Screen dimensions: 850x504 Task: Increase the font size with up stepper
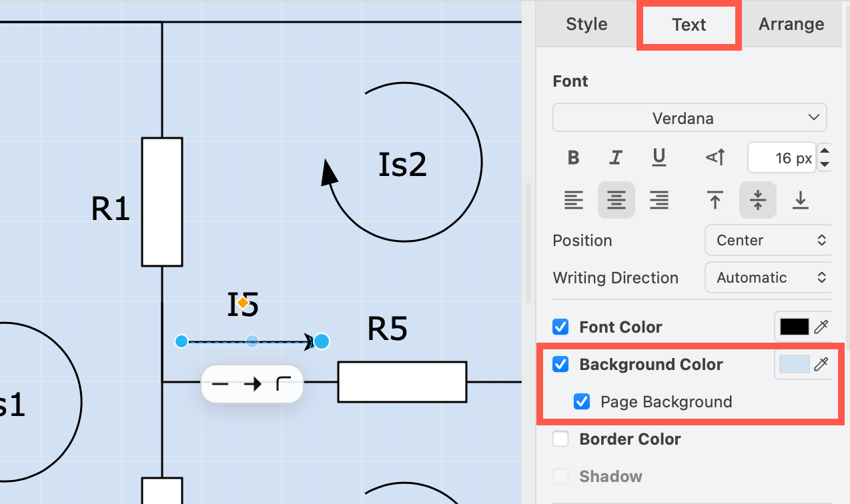(x=825, y=151)
